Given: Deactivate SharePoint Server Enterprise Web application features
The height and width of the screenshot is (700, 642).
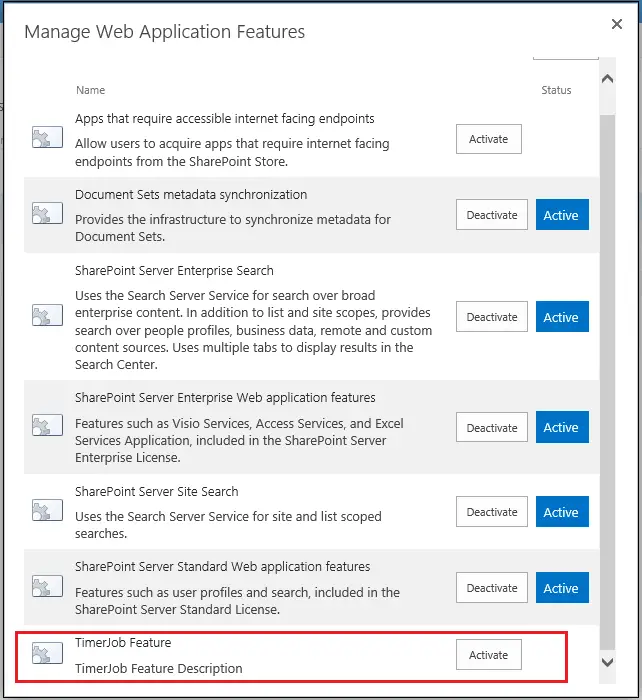Looking at the screenshot, I should tap(492, 427).
